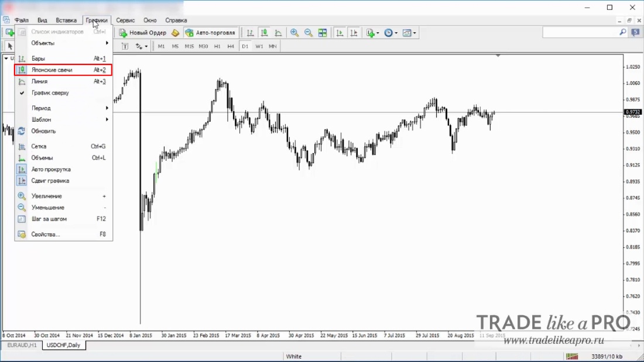Viewport: 644px width, 362px height.
Task: Select the M30 timeframe
Action: tap(203, 46)
